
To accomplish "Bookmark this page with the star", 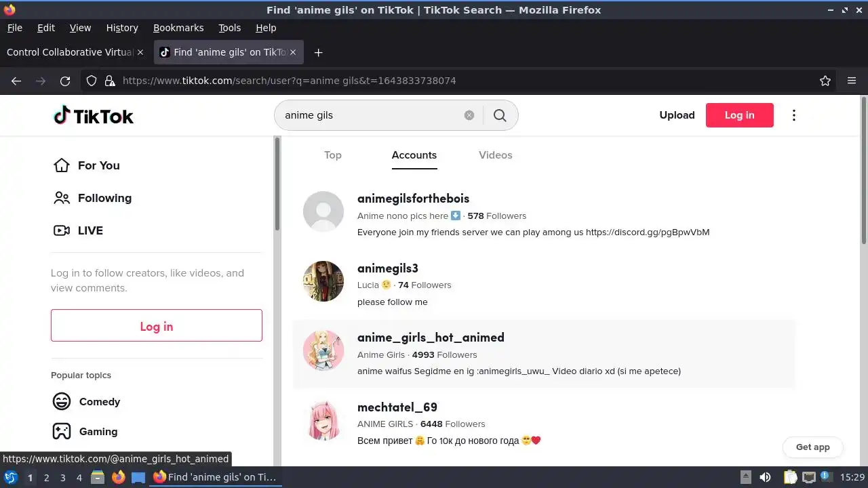I will pyautogui.click(x=825, y=81).
